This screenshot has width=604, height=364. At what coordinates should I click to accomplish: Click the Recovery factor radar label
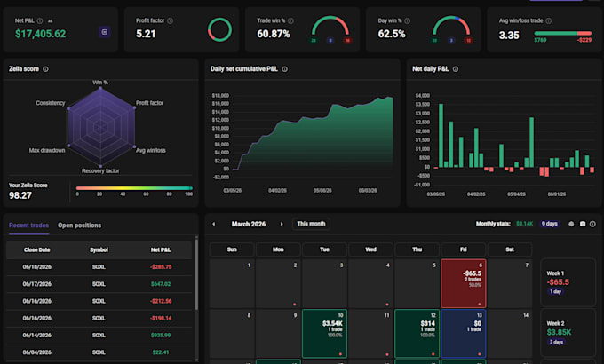[100, 171]
